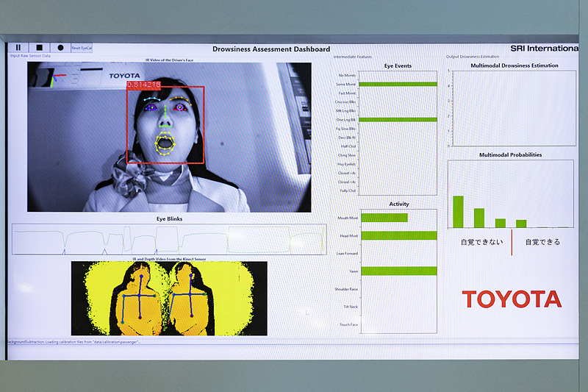
Task: Click the 'Shoulder Raise' activity label
Action: click(346, 289)
